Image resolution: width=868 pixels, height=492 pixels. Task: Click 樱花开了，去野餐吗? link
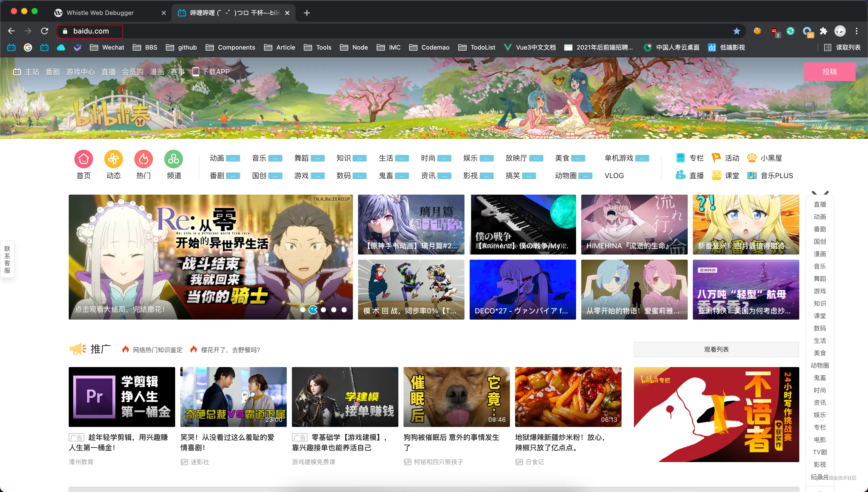click(231, 350)
